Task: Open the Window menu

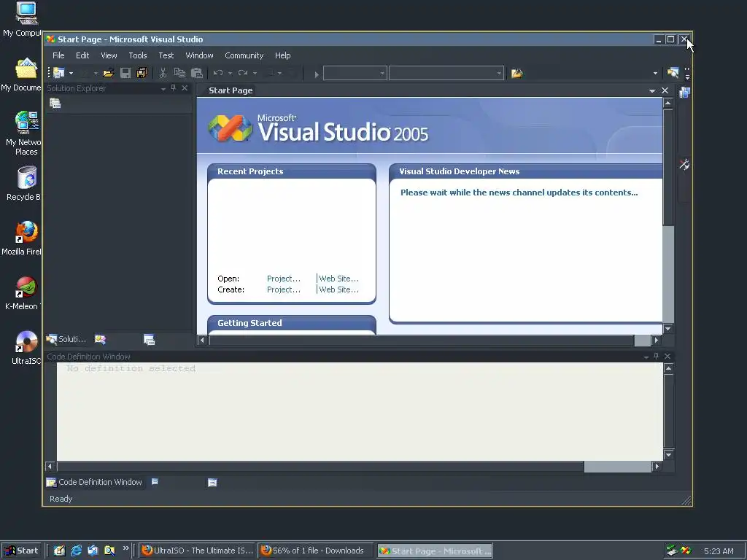Action: (x=199, y=55)
